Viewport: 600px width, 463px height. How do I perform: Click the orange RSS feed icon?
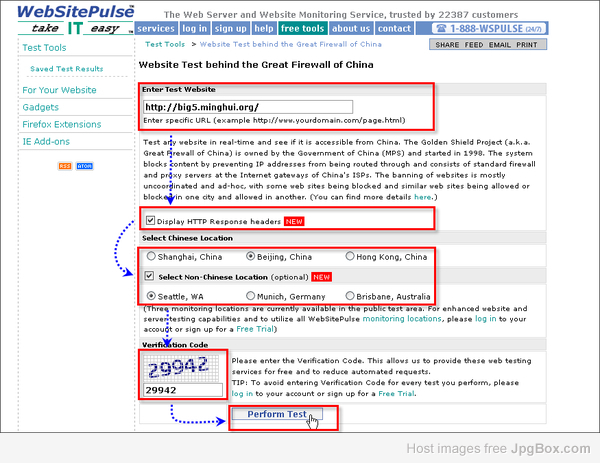pyautogui.click(x=65, y=166)
